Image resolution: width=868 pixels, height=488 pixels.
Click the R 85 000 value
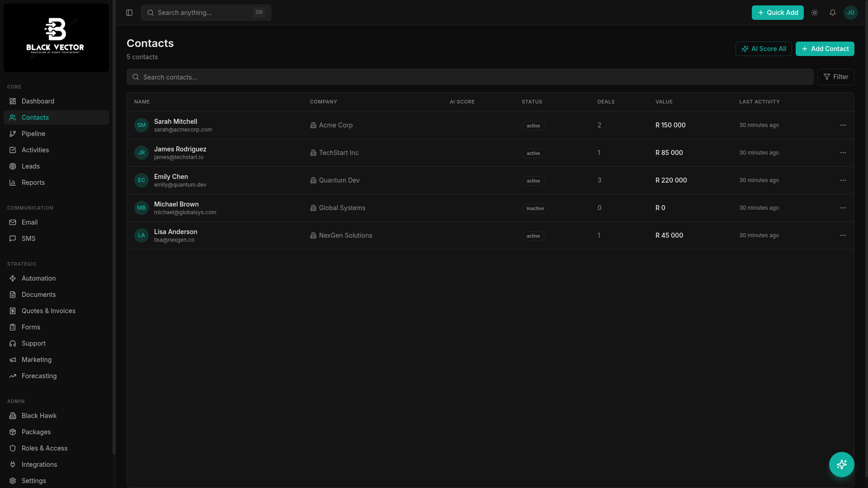669,153
